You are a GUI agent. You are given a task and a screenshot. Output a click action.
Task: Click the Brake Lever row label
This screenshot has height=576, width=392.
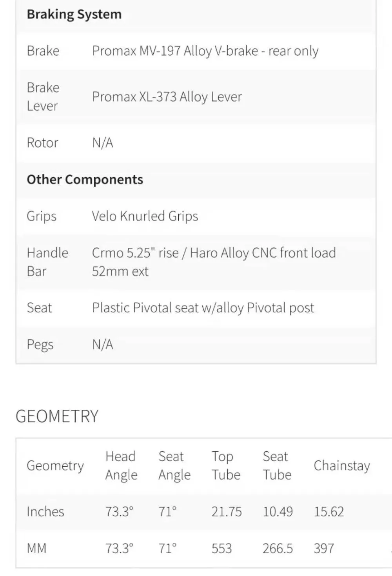(43, 96)
